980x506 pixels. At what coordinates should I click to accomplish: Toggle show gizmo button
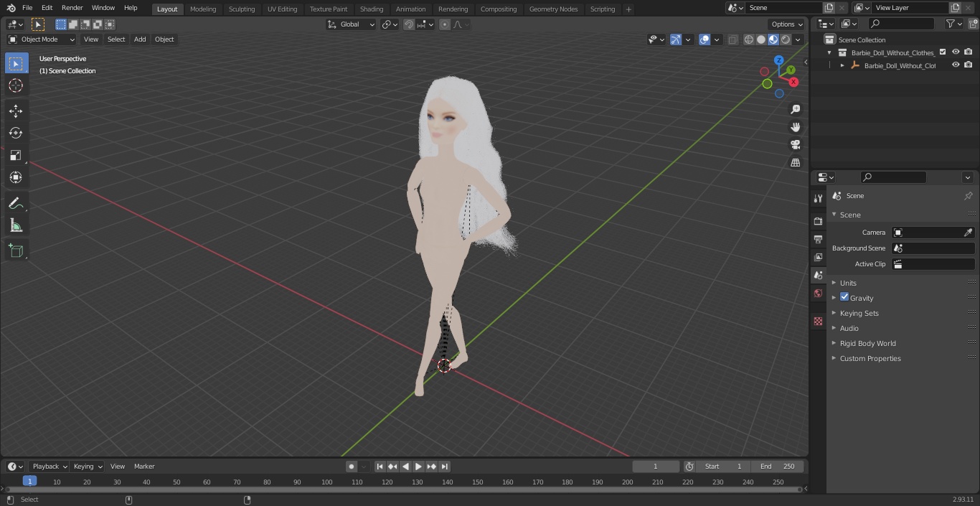(676, 39)
